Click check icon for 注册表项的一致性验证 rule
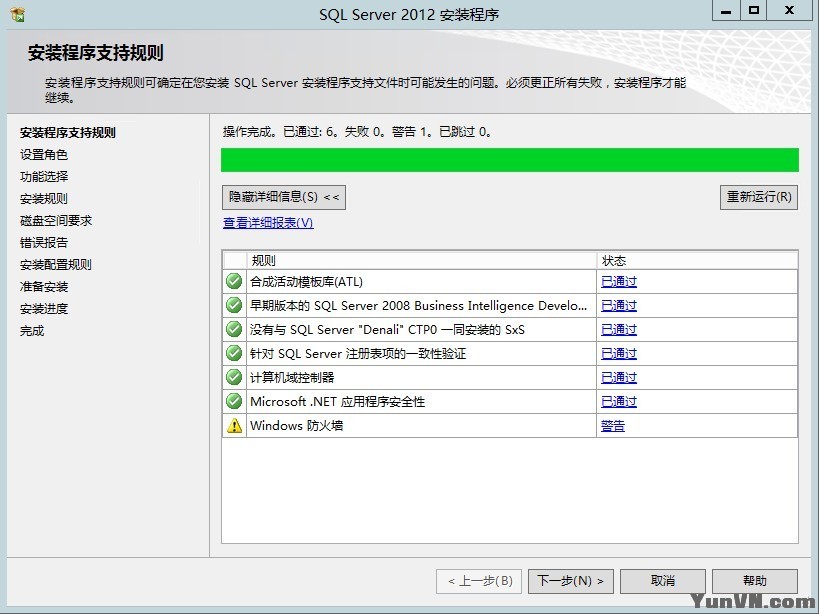The width and height of the screenshot is (819, 614). tap(234, 353)
